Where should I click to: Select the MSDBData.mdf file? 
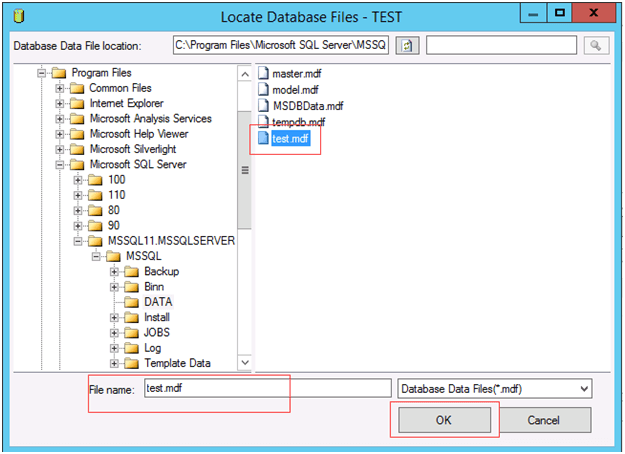[307, 105]
